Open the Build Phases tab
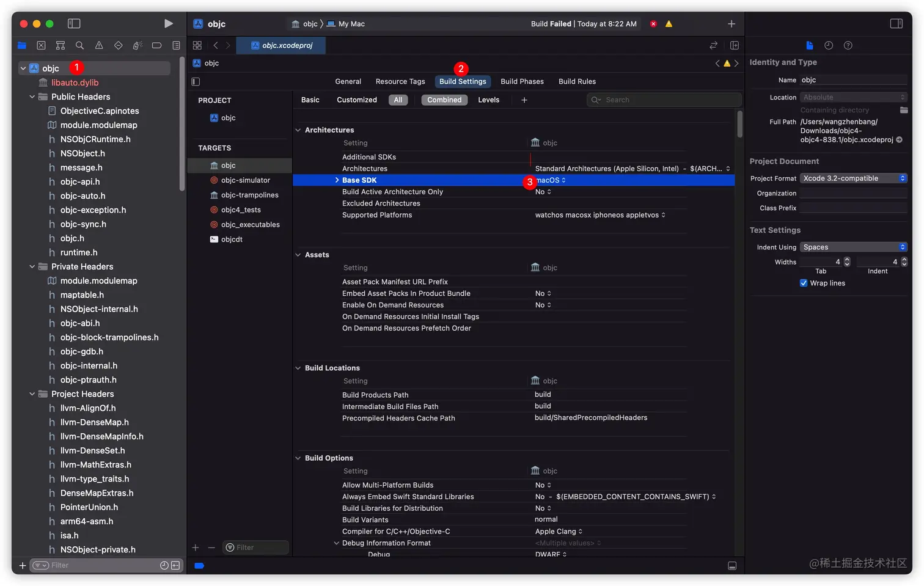This screenshot has width=924, height=586. 522,81
